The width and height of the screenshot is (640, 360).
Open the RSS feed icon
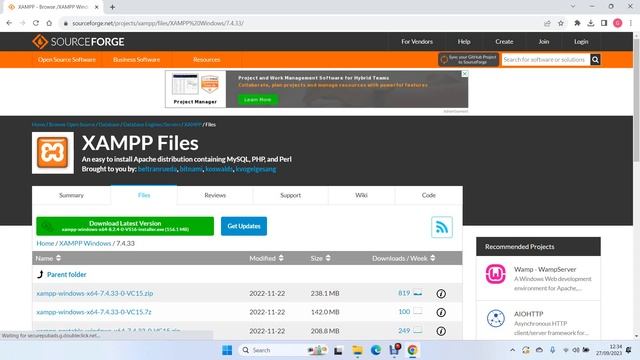point(442,227)
